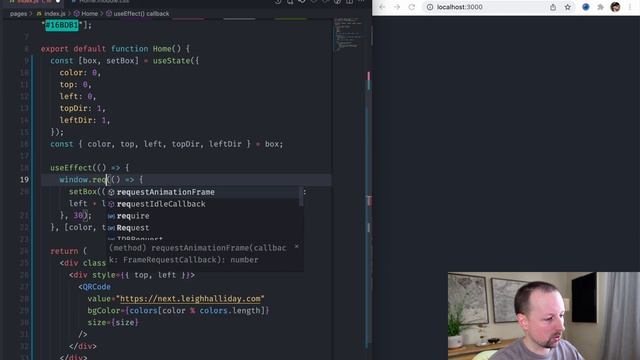This screenshot has width=640, height=360.
Task: Go back in the browser window
Action: point(382,7)
